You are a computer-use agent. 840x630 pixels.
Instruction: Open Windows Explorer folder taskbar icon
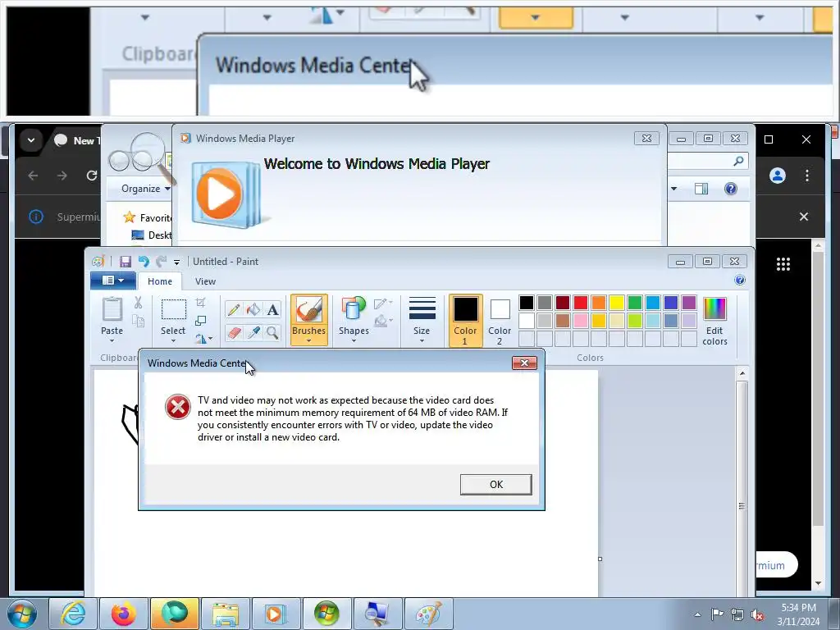pyautogui.click(x=225, y=614)
